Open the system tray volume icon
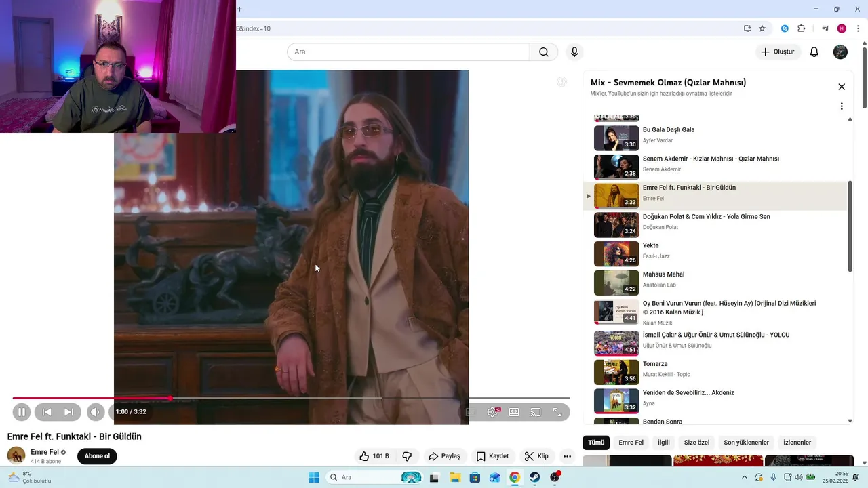The height and width of the screenshot is (488, 868). (799, 477)
